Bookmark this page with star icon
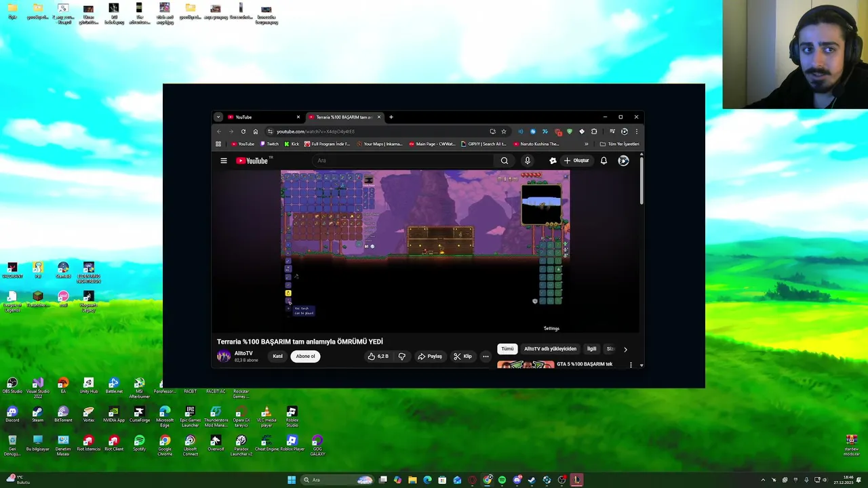This screenshot has width=868, height=488. (x=504, y=131)
